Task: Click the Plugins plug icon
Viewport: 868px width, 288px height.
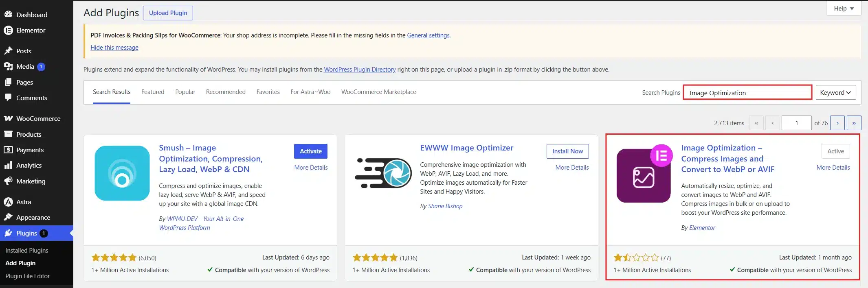Action: (8, 233)
